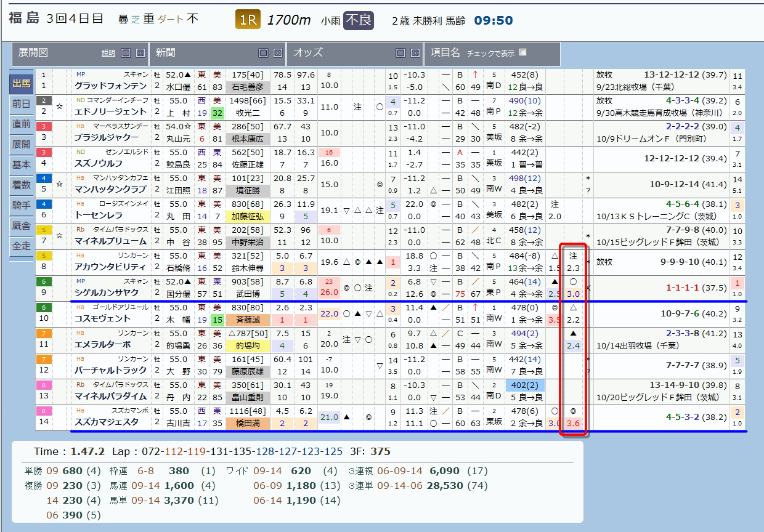Switch to the 着数 tab

click(22, 185)
